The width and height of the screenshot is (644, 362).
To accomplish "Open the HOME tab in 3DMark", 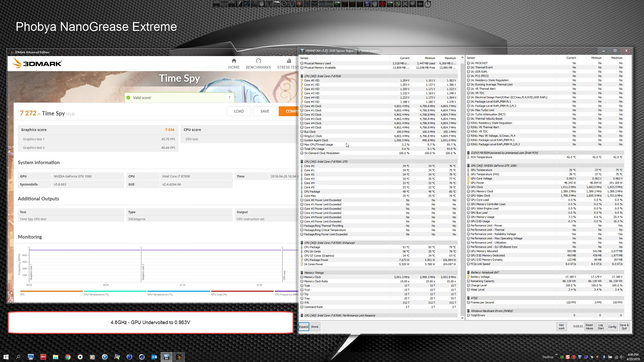I will click(234, 64).
